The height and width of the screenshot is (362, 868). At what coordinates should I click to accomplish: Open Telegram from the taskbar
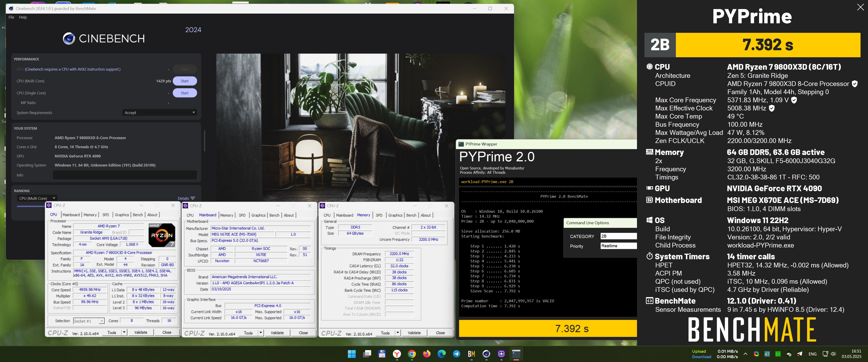(x=456, y=354)
